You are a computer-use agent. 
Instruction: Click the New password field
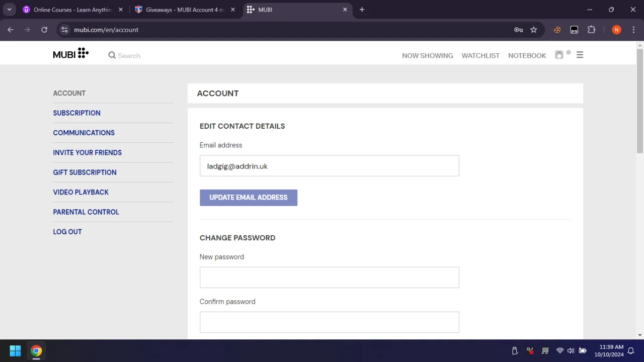[330, 278]
